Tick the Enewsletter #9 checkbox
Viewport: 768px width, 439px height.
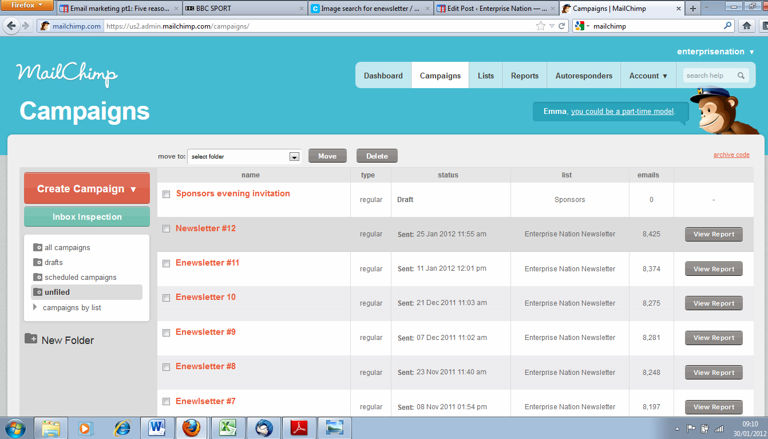tap(166, 333)
